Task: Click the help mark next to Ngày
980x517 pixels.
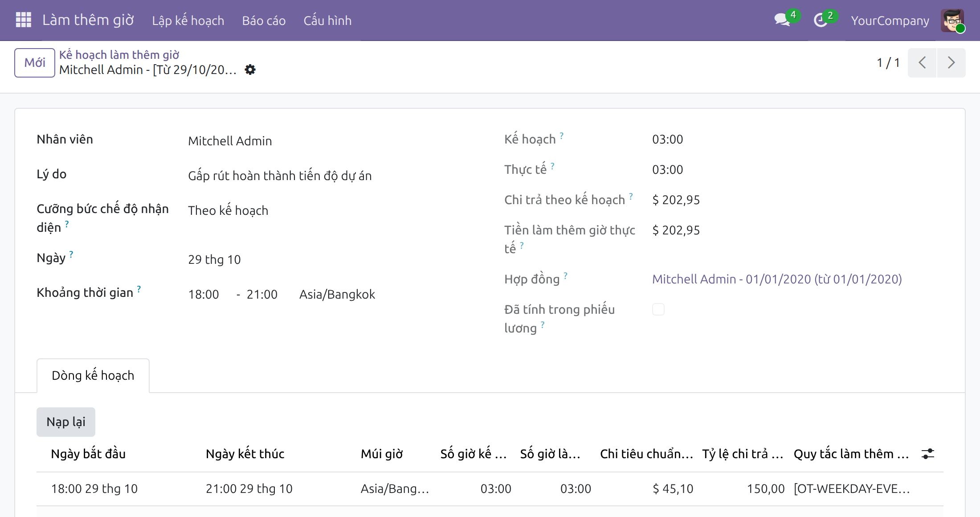Action: point(71,254)
